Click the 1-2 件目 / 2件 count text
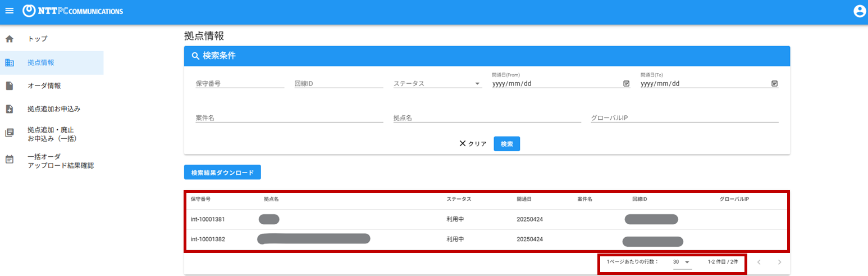 tap(723, 262)
